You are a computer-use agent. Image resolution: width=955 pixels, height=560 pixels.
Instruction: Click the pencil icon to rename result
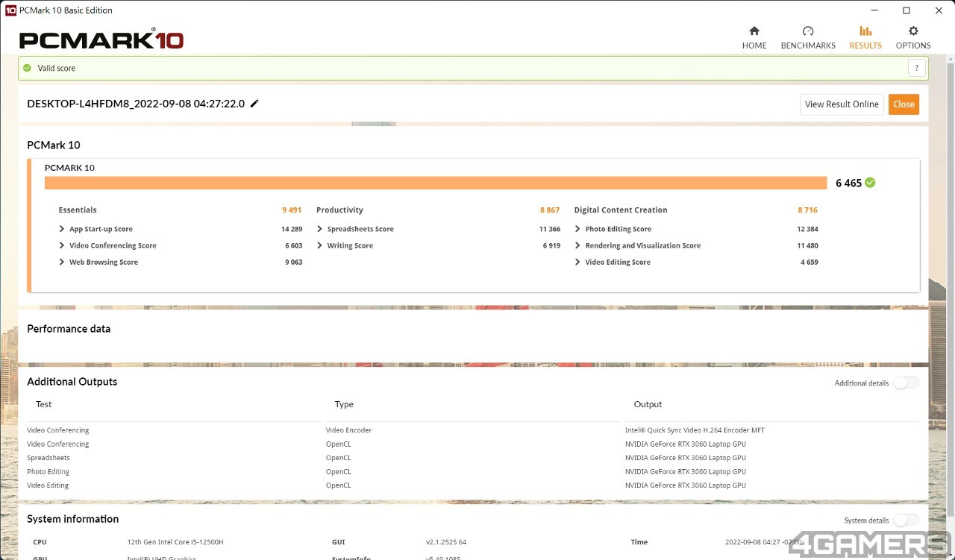coord(254,104)
